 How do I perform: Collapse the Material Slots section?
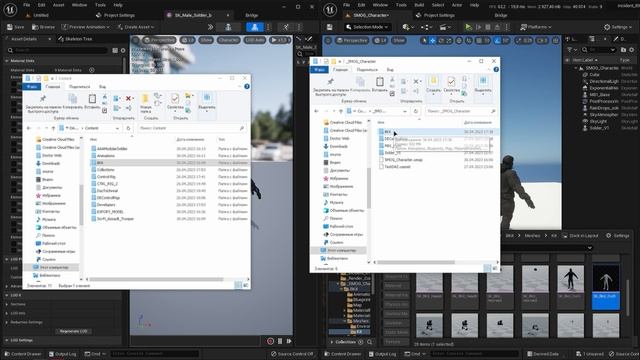click(x=7, y=60)
